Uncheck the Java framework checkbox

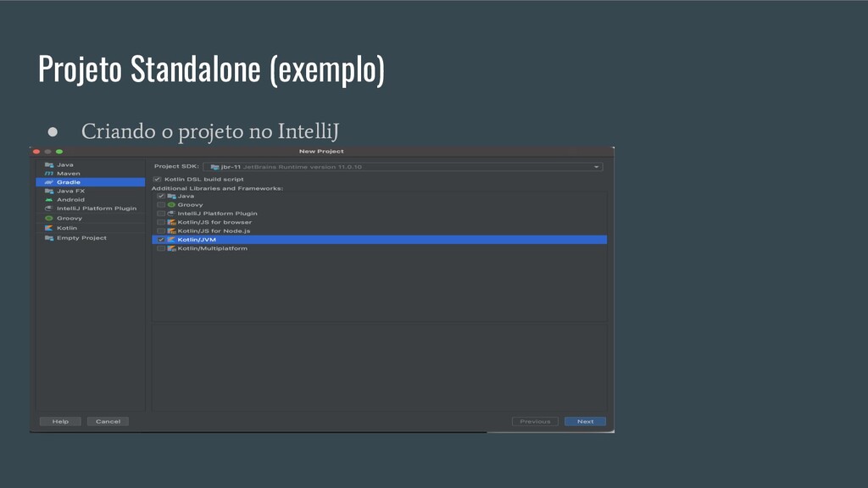coord(161,196)
